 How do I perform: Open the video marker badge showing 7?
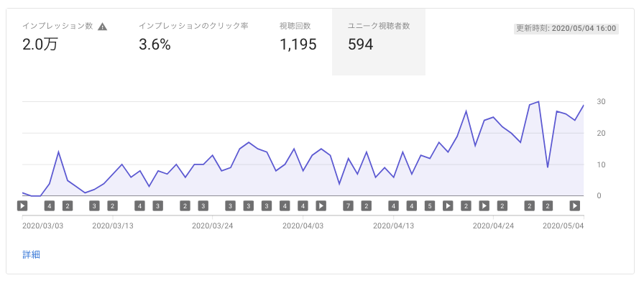tap(349, 205)
